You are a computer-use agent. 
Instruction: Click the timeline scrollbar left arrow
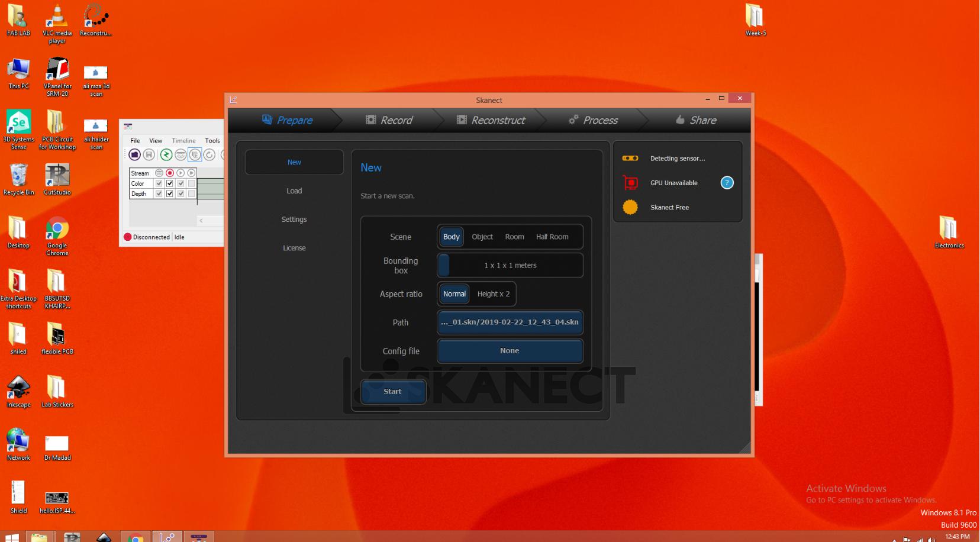201,221
